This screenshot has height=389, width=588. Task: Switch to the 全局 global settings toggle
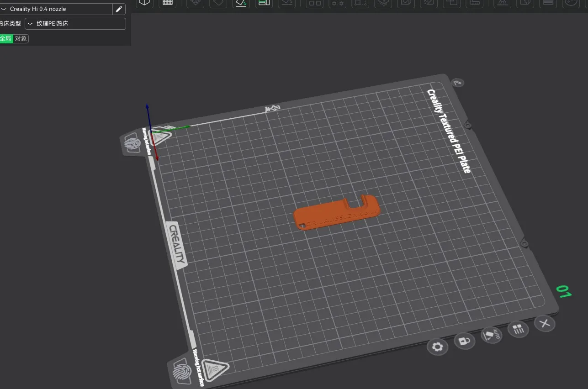pyautogui.click(x=6, y=39)
